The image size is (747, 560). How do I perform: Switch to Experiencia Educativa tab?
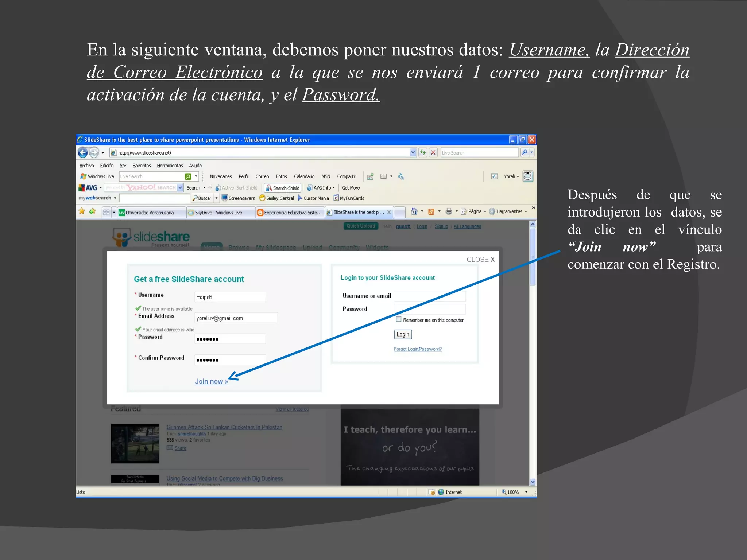[x=290, y=213]
